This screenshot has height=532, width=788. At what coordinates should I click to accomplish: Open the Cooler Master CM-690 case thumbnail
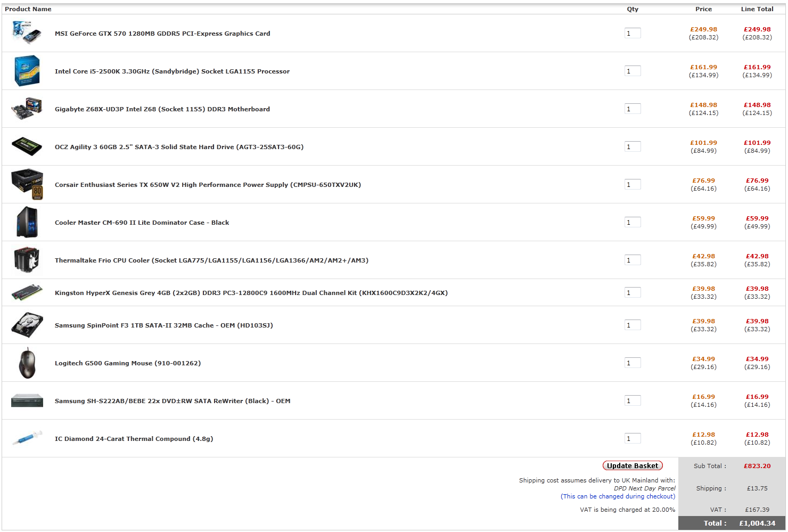[x=27, y=222]
